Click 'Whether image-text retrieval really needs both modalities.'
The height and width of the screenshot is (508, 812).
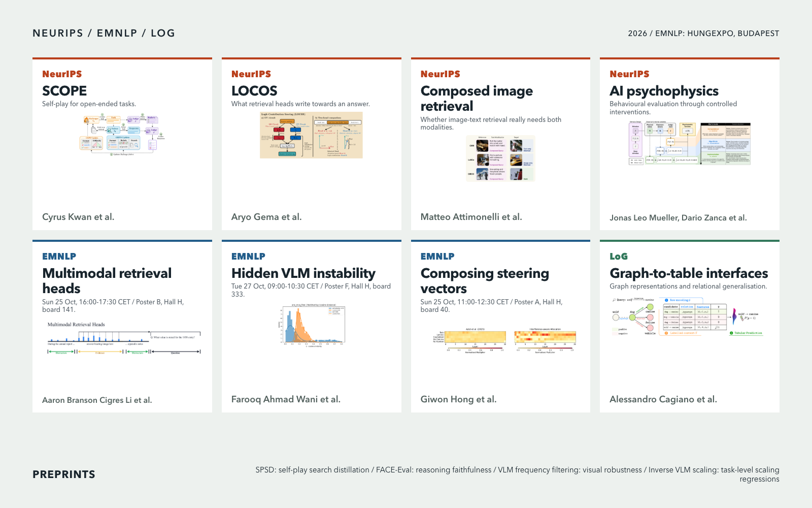coord(491,123)
